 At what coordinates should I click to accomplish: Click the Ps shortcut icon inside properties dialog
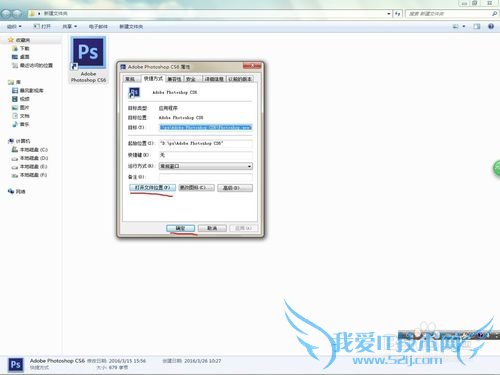pos(134,92)
